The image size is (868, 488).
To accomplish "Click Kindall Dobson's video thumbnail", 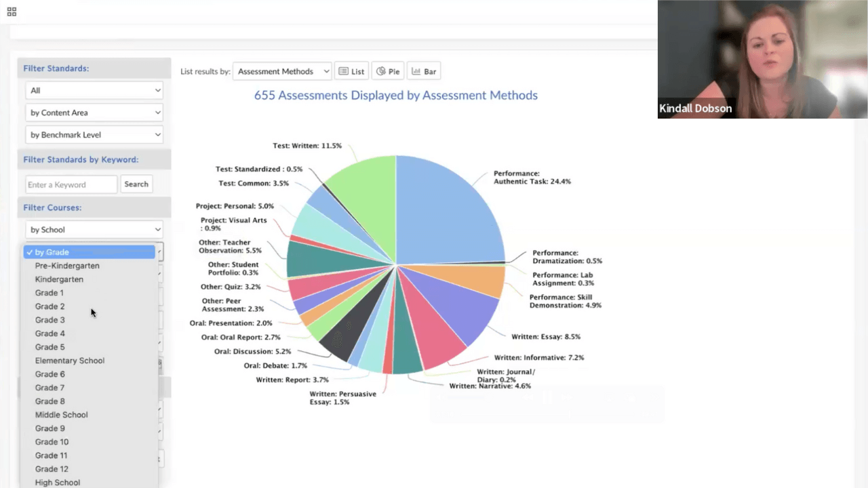I will [762, 60].
